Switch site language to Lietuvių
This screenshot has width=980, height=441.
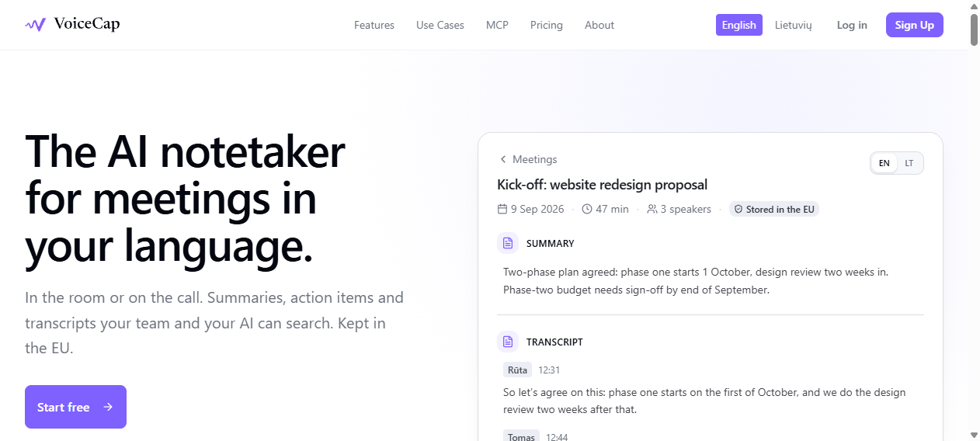click(793, 25)
